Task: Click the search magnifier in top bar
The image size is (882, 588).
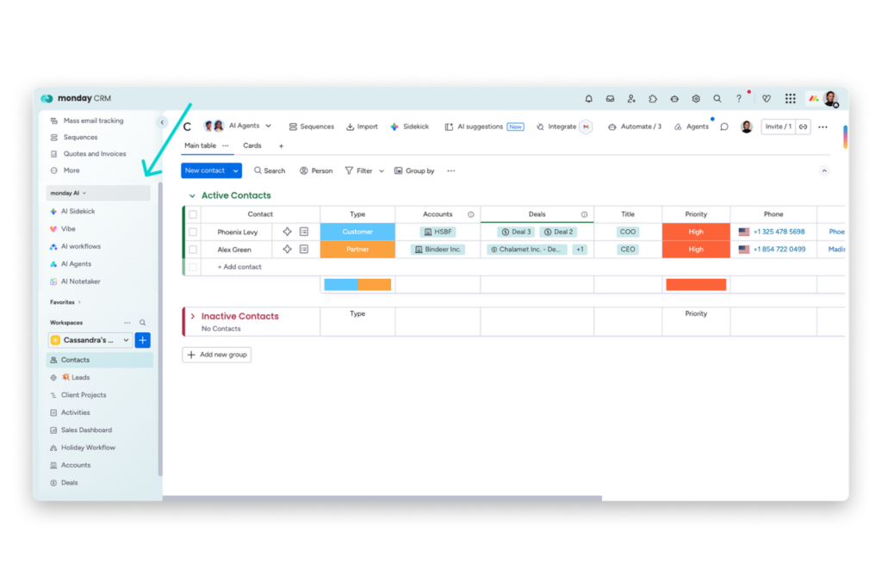Action: click(717, 98)
